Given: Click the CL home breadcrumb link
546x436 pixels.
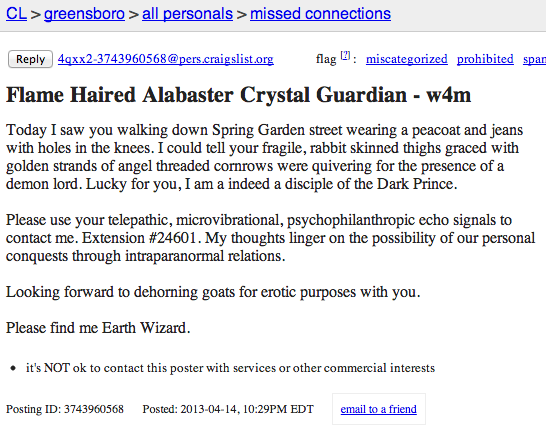Looking at the screenshot, I should [16, 14].
